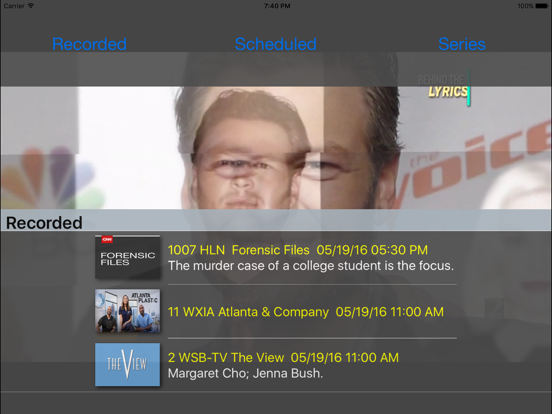Select 11 WXIA Atlanta & Company recording
Image resolution: width=552 pixels, height=414 pixels.
[306, 312]
